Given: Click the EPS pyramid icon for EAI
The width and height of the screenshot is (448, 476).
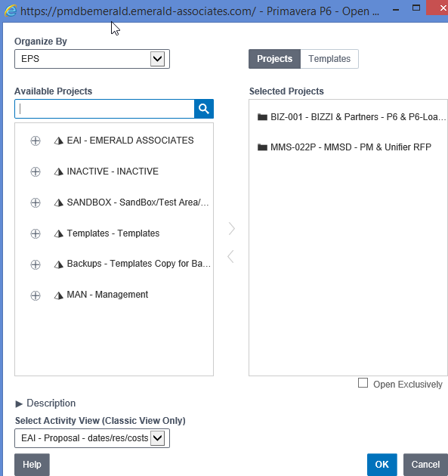Looking at the screenshot, I should click(x=59, y=141).
